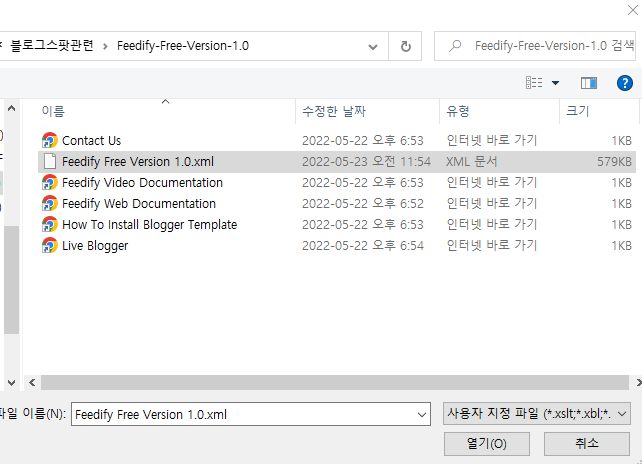Click the How To Install Blogger Template icon
This screenshot has height=464, width=642.
[50, 224]
